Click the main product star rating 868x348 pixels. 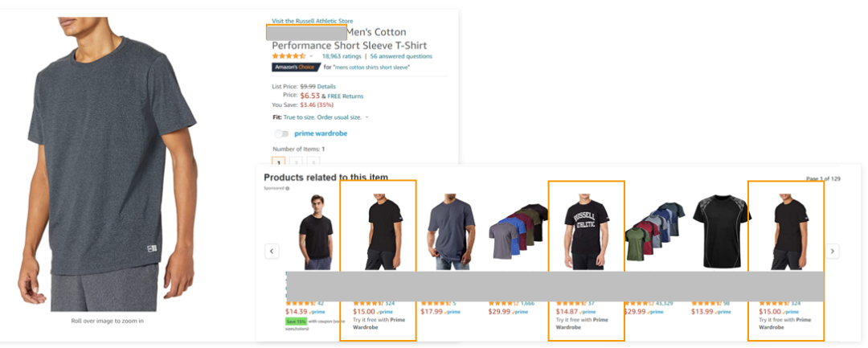tap(289, 56)
